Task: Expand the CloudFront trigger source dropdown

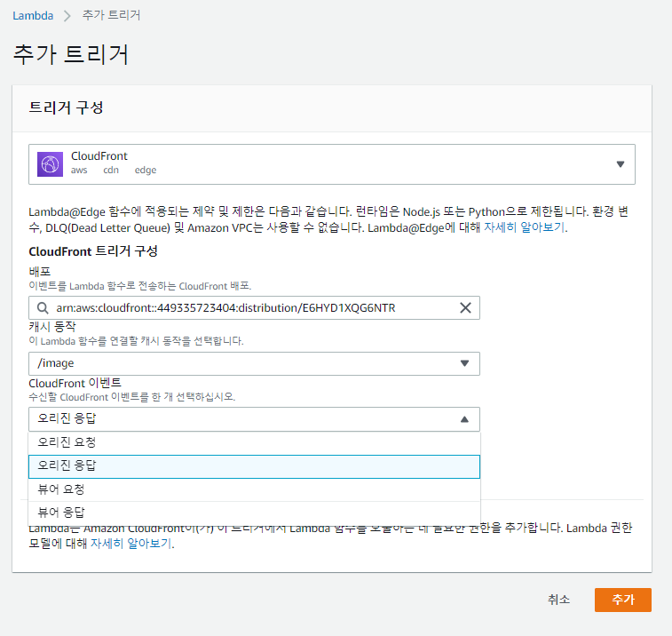Action: pos(332,164)
